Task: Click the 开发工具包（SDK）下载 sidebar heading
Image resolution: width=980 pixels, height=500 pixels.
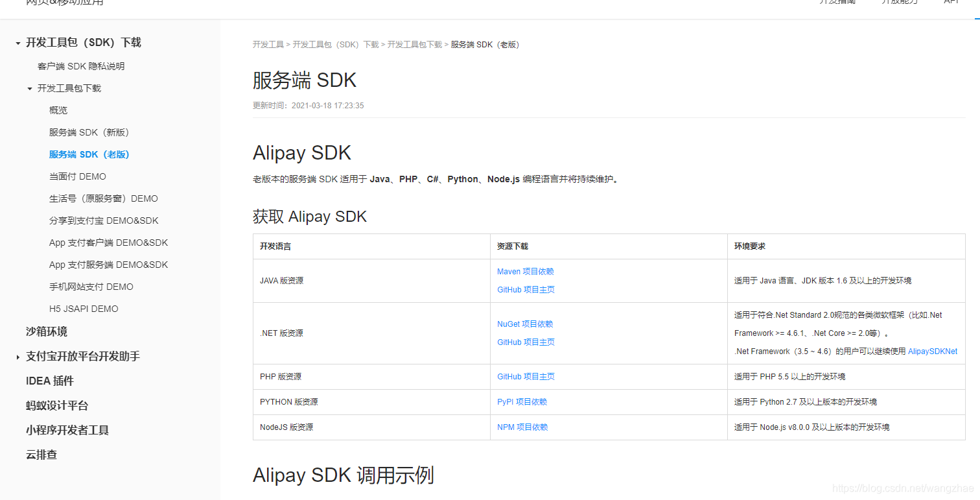Action: click(84, 43)
